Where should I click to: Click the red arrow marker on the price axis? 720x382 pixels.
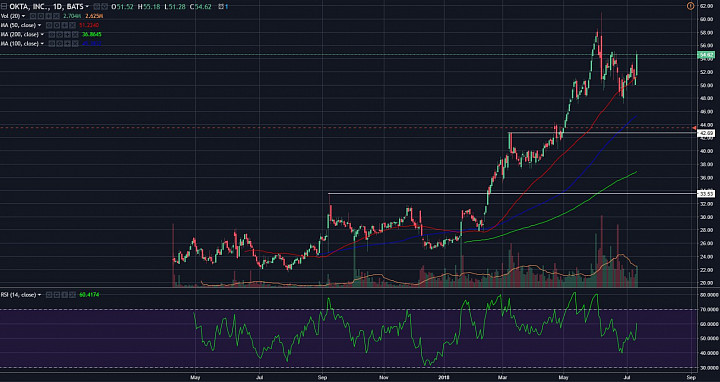[694, 127]
